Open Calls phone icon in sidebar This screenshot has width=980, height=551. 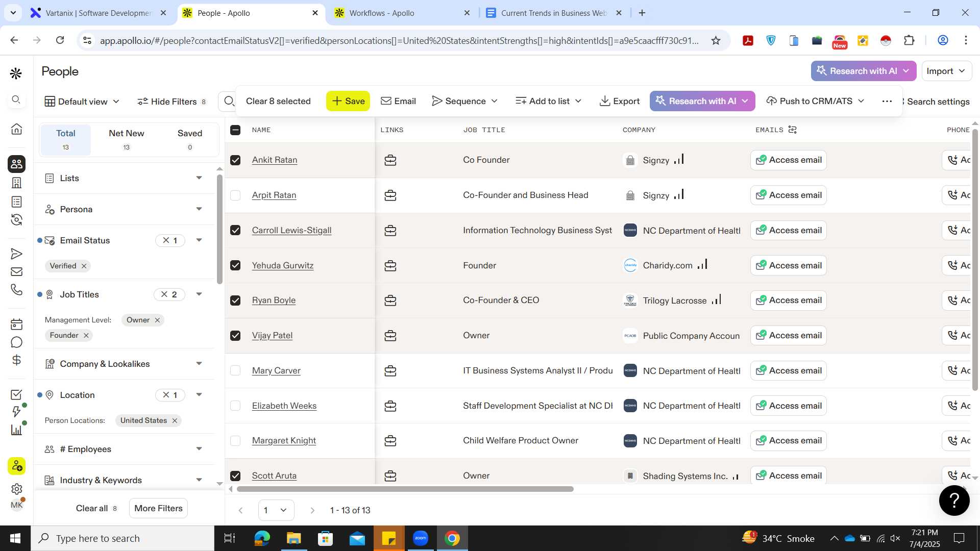tap(16, 290)
